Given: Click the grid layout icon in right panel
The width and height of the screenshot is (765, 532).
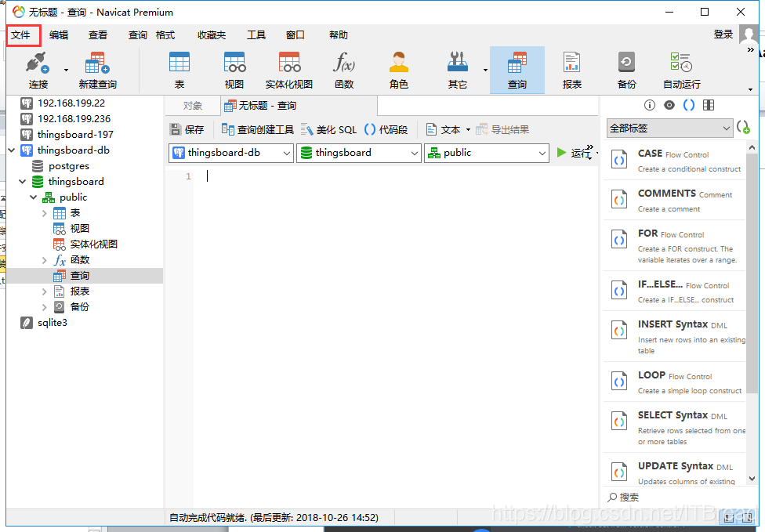Looking at the screenshot, I should click(x=709, y=105).
